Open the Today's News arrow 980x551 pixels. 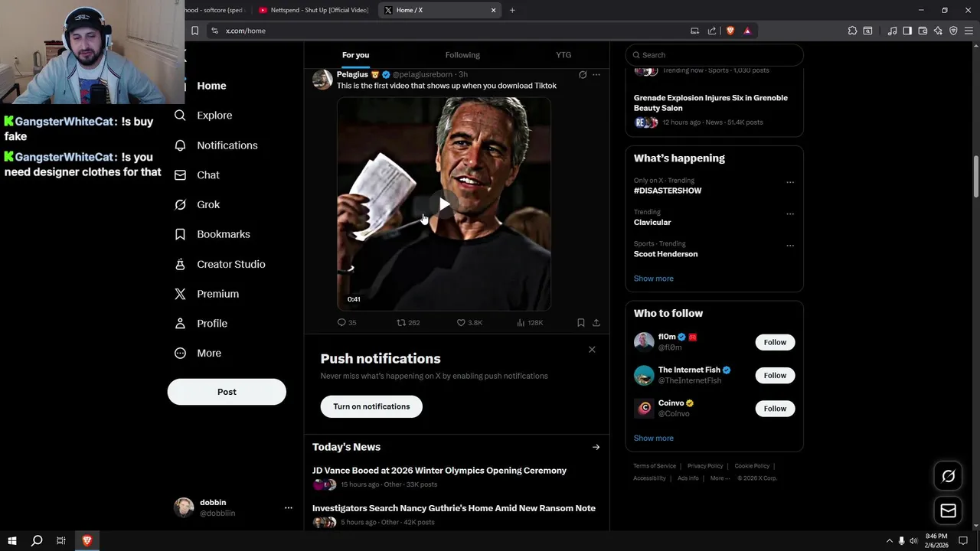tap(596, 447)
